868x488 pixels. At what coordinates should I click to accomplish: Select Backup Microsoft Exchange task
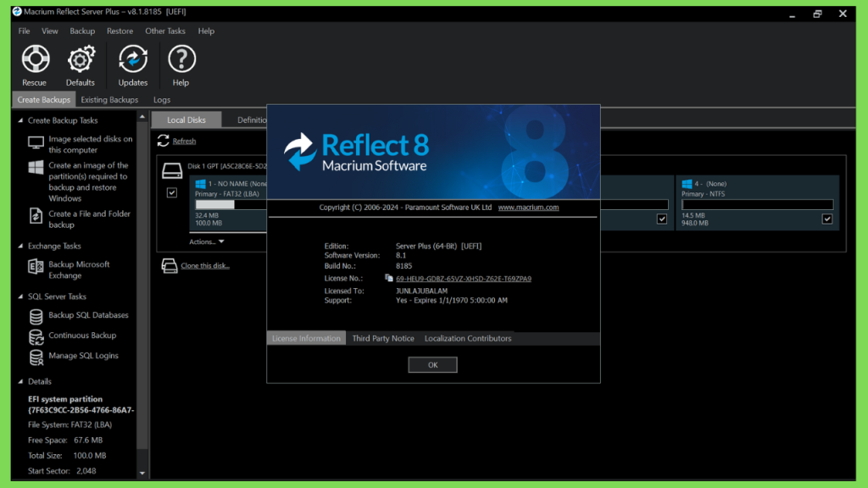(79, 269)
